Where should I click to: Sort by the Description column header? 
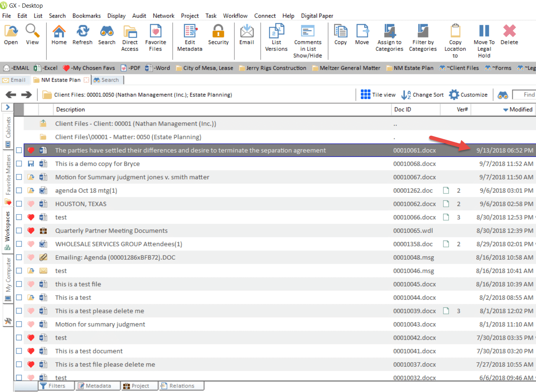point(222,109)
